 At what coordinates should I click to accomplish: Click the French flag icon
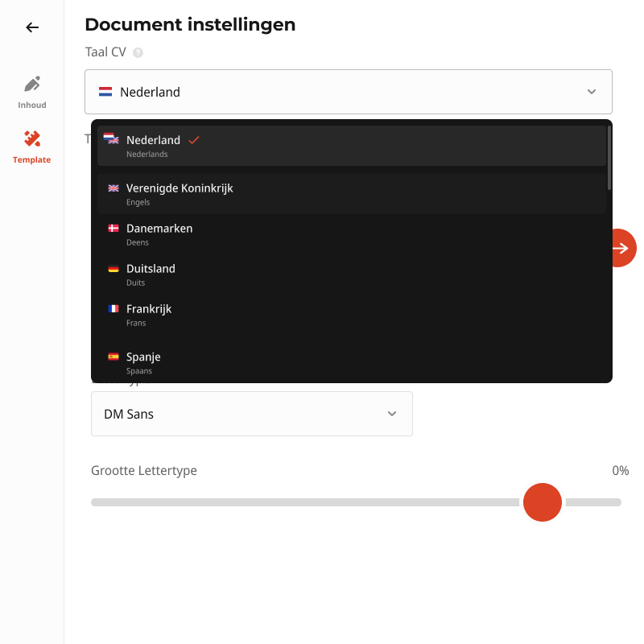(114, 309)
